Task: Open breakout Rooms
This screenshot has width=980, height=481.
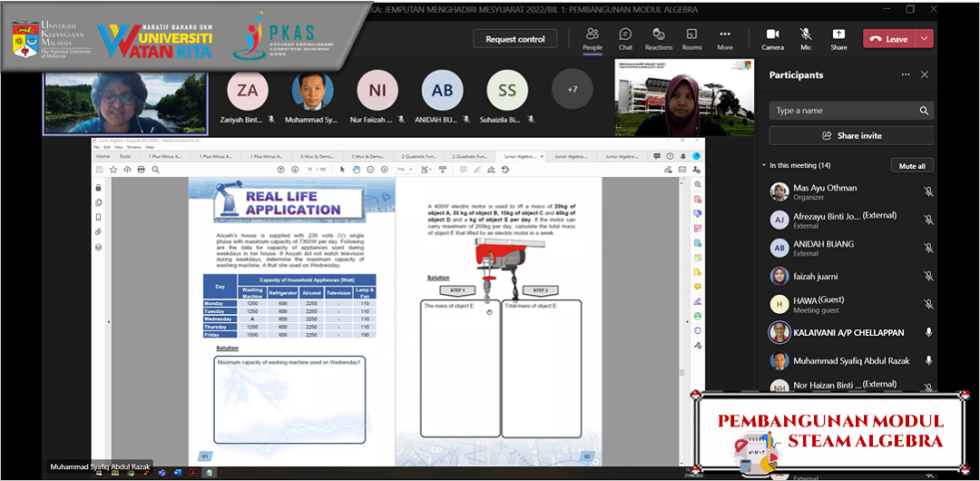Action: 691,38
